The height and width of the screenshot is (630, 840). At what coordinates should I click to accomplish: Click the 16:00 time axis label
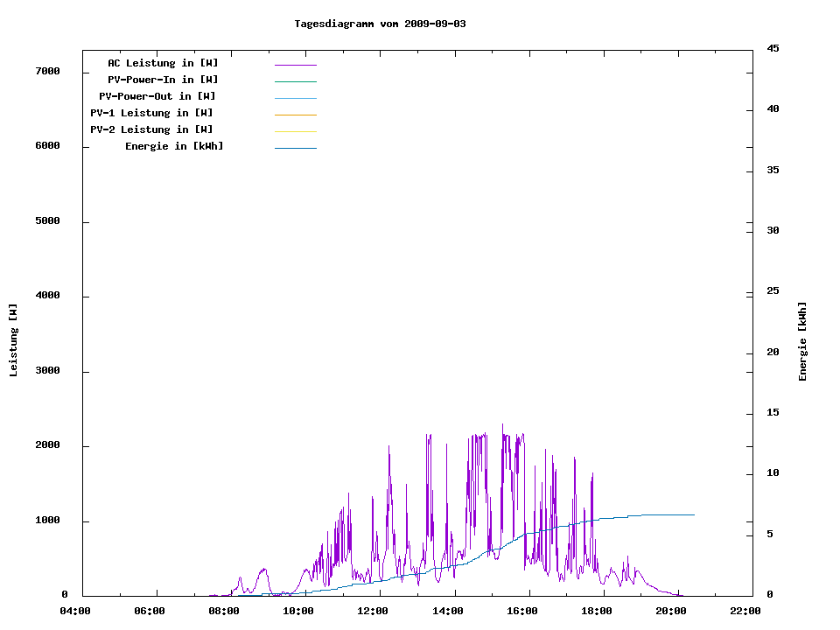[x=522, y=611]
